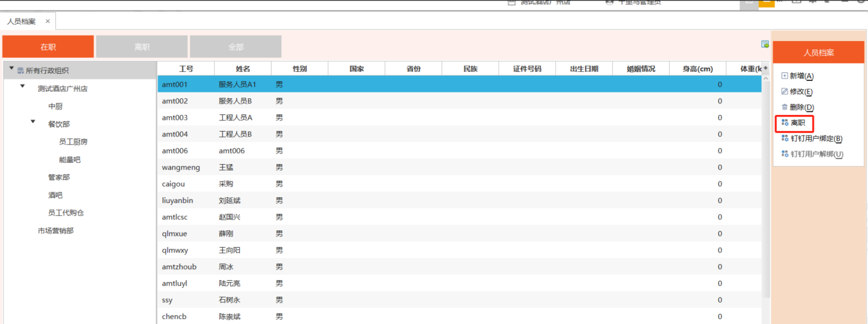Collapse the 餐饮部 tree node

[x=33, y=122]
